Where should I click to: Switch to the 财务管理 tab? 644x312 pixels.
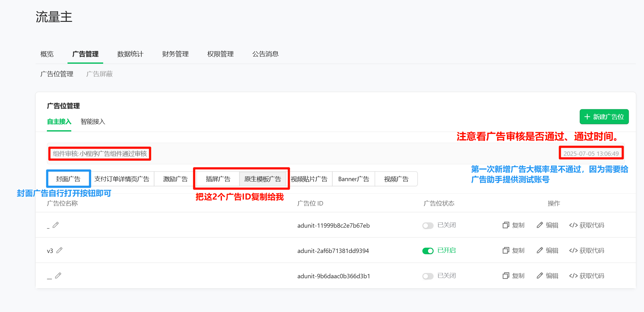pyautogui.click(x=175, y=54)
